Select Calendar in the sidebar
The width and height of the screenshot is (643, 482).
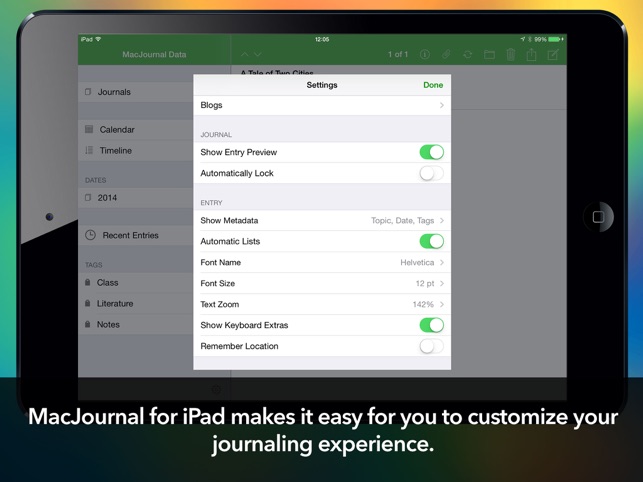[x=117, y=130]
